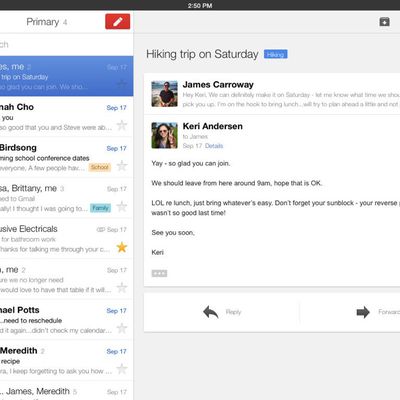Open the 'would love to have that table' email
The image size is (400, 400).
(x=67, y=280)
